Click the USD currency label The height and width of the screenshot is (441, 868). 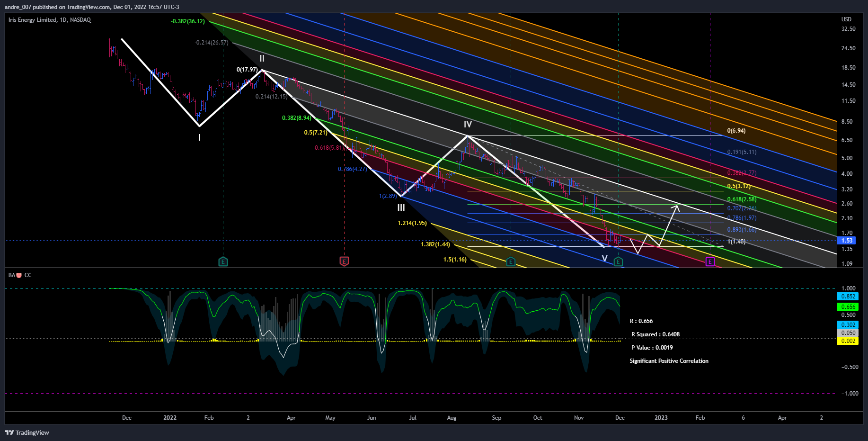[846, 19]
